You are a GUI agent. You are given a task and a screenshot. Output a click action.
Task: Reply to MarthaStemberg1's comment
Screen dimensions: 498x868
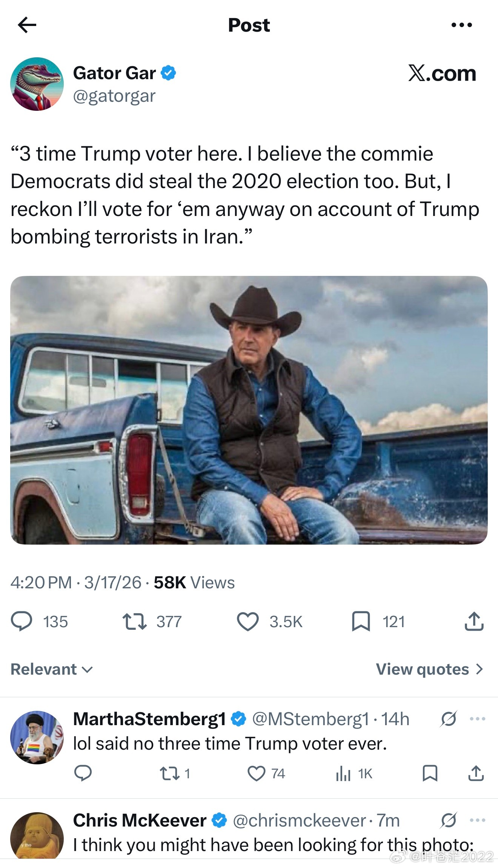(83, 773)
